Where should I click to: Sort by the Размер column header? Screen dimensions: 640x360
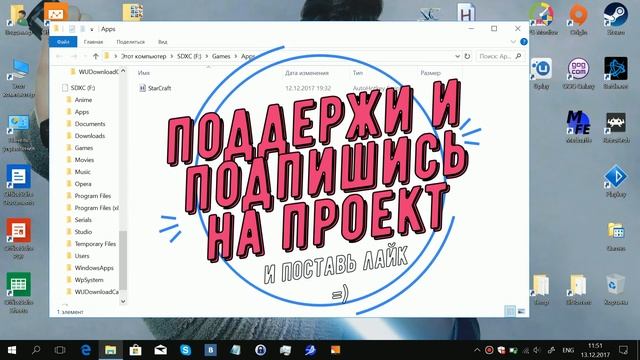pyautogui.click(x=430, y=73)
